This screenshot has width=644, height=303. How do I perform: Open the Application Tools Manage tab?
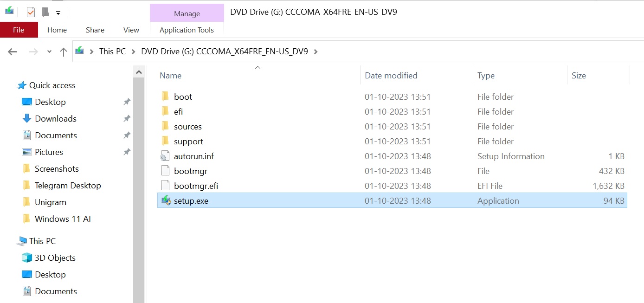coord(187,13)
